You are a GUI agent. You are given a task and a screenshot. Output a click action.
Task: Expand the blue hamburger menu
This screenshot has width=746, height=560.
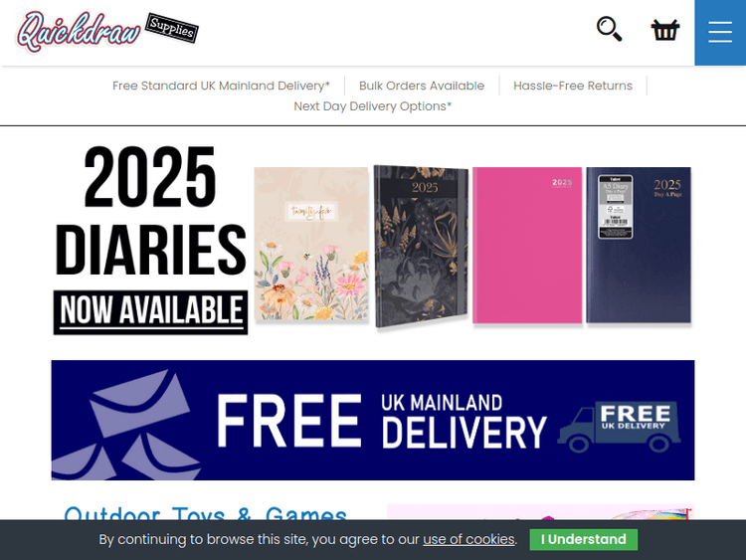[x=720, y=33]
